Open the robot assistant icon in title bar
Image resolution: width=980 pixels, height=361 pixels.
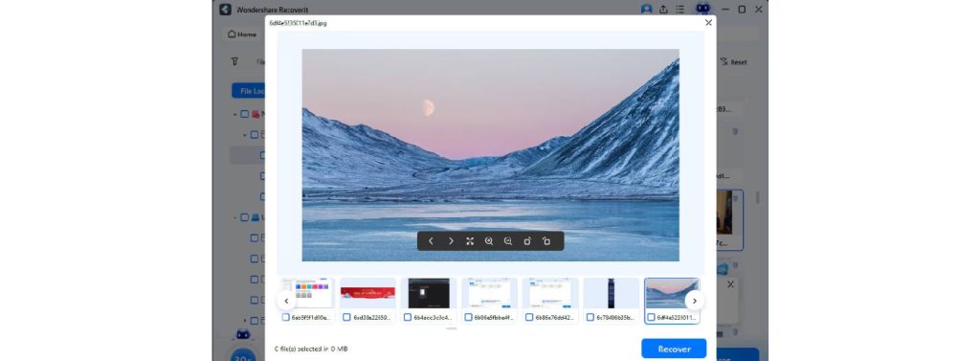point(703,9)
